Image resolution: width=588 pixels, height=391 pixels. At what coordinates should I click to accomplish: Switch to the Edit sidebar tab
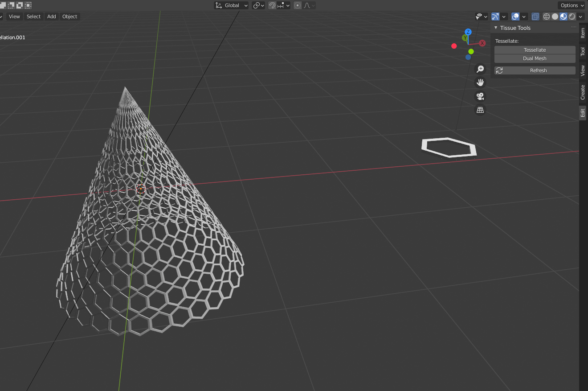[583, 113]
